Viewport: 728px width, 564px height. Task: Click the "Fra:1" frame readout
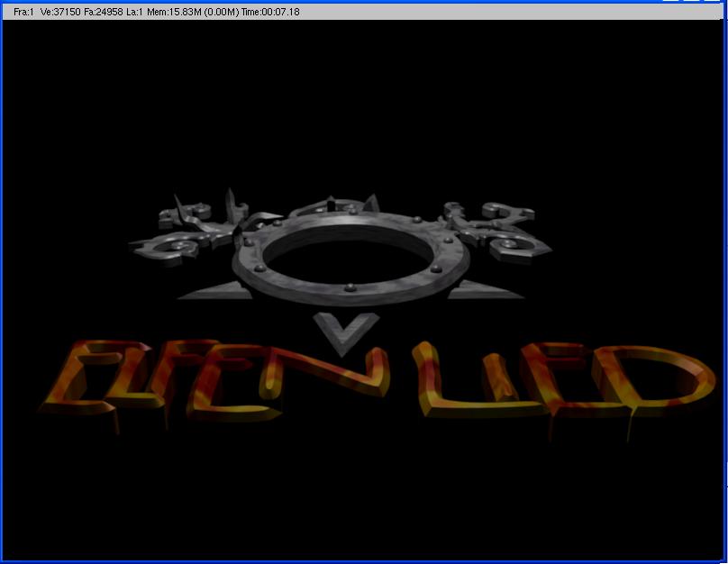[x=23, y=12]
